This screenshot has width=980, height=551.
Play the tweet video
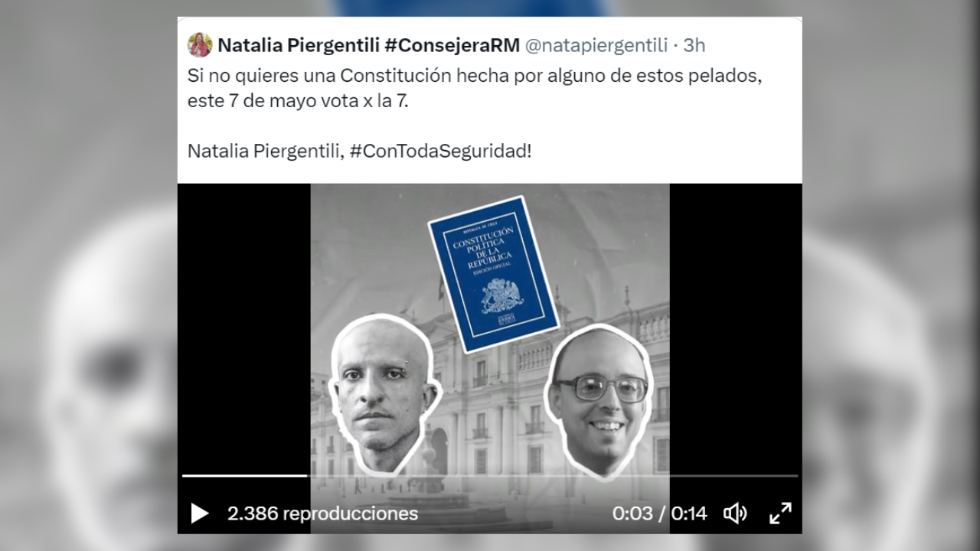[x=199, y=513]
